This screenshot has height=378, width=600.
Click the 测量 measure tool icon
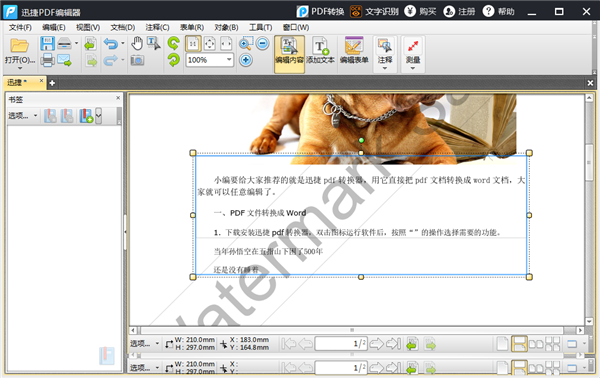(x=413, y=47)
